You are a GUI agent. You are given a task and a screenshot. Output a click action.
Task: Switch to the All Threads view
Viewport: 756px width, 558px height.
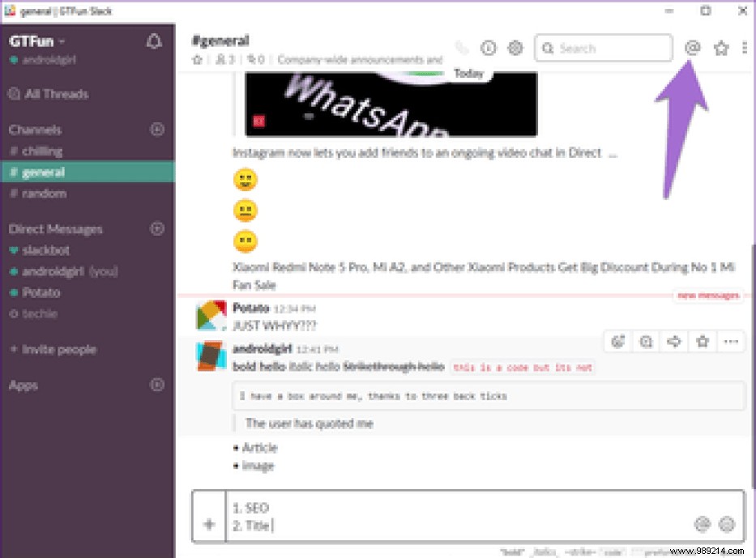pyautogui.click(x=55, y=94)
